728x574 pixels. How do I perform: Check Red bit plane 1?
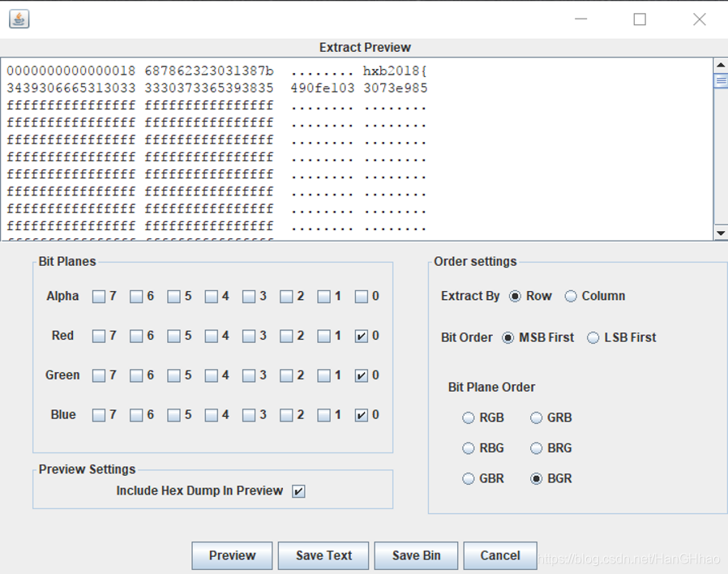pyautogui.click(x=323, y=336)
